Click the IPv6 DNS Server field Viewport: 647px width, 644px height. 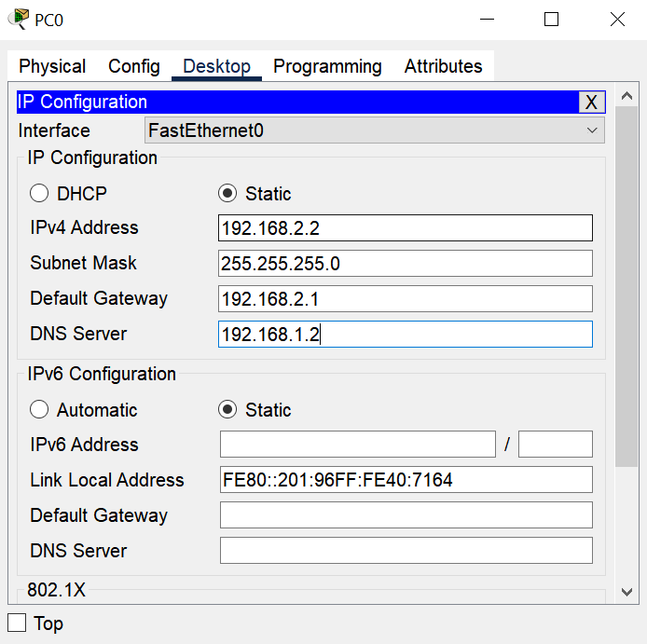pyautogui.click(x=406, y=551)
